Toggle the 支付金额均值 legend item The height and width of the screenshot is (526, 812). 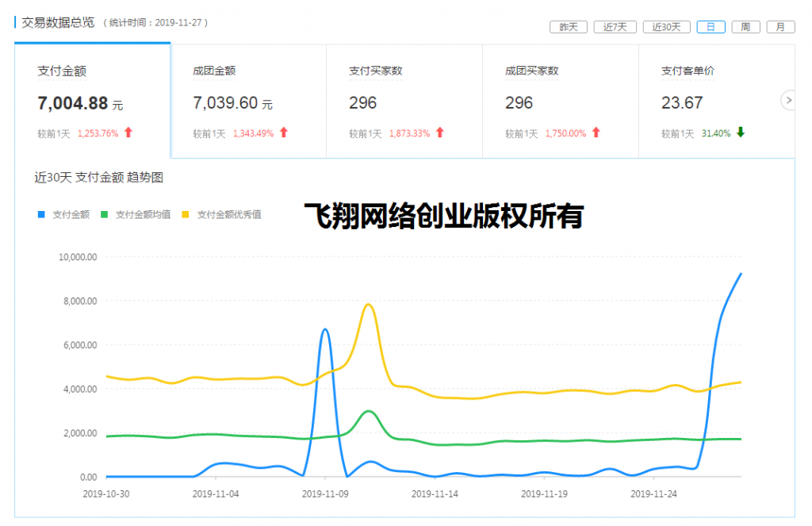click(x=138, y=214)
